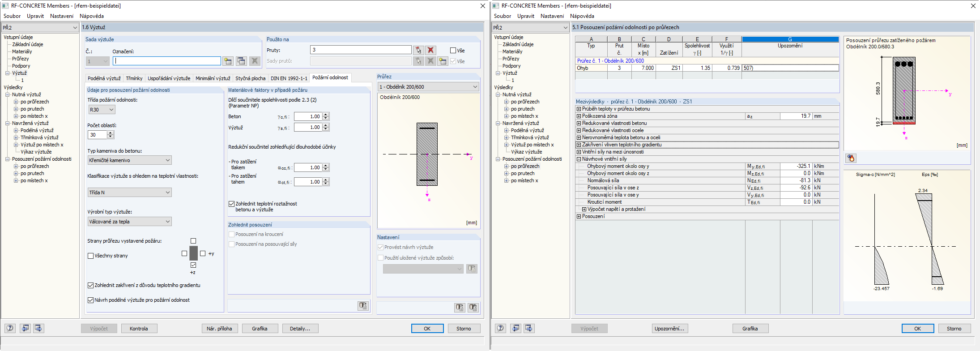Open the Válcované za tepla dropdown
Viewport: 980px width, 351px height.
click(x=129, y=222)
